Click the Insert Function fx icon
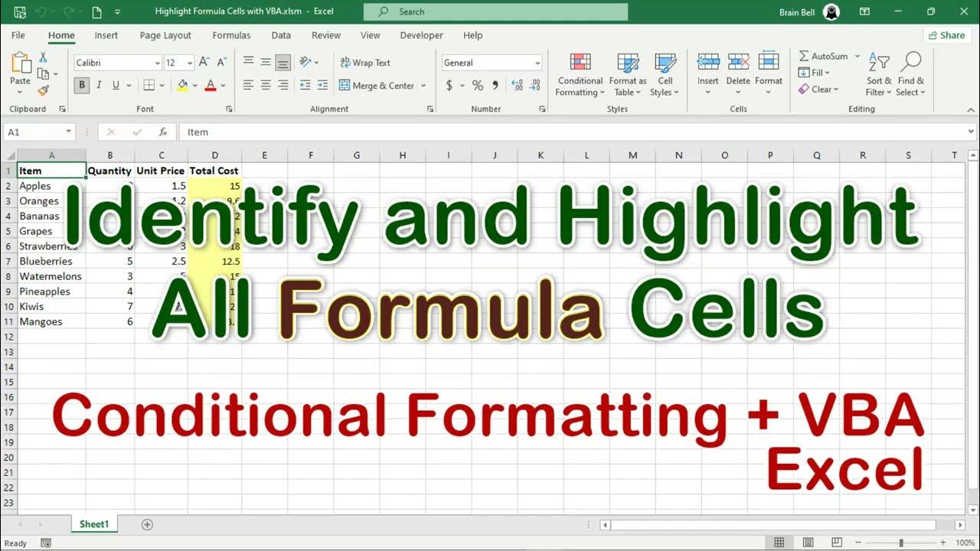The height and width of the screenshot is (551, 980). click(162, 132)
